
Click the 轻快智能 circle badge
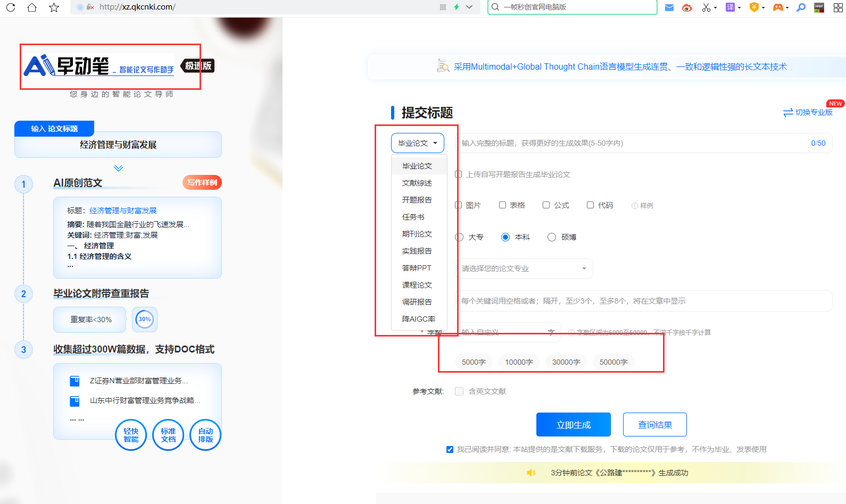coord(131,435)
